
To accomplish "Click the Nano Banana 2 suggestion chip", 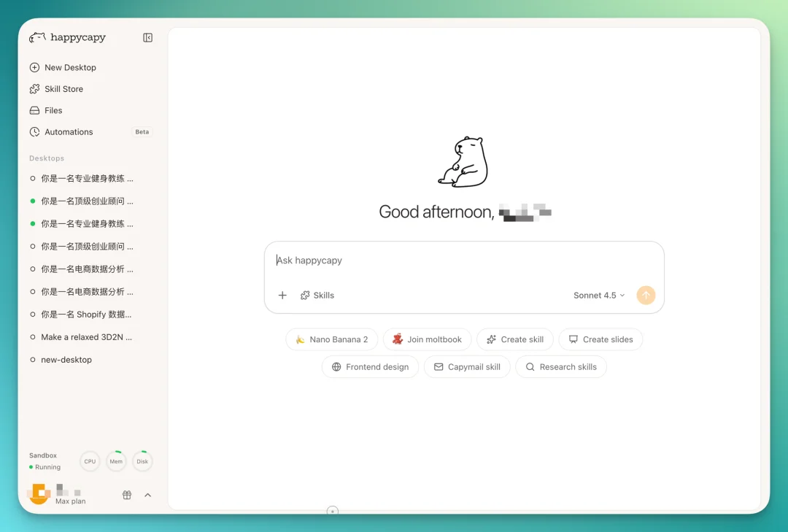I will click(332, 339).
